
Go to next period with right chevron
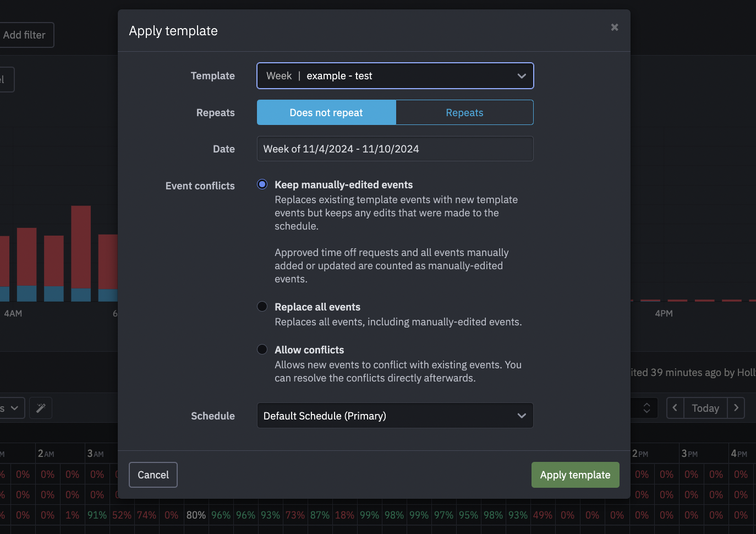[x=736, y=408]
